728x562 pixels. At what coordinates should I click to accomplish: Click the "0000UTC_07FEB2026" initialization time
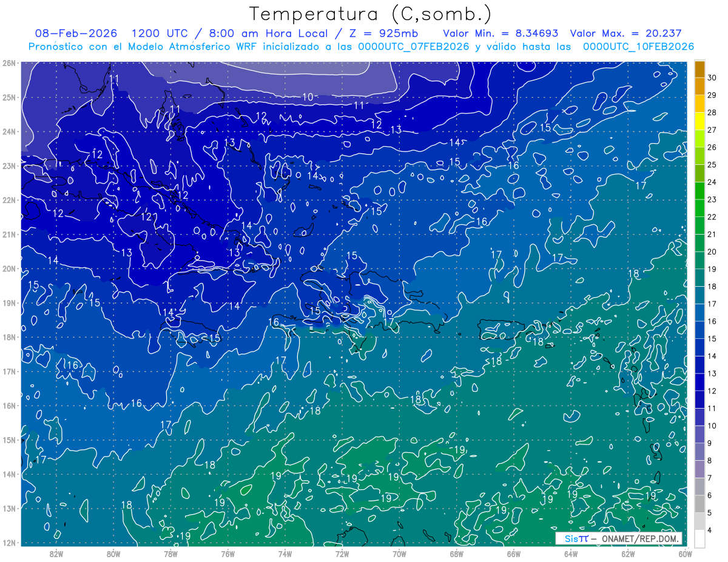pyautogui.click(x=413, y=47)
